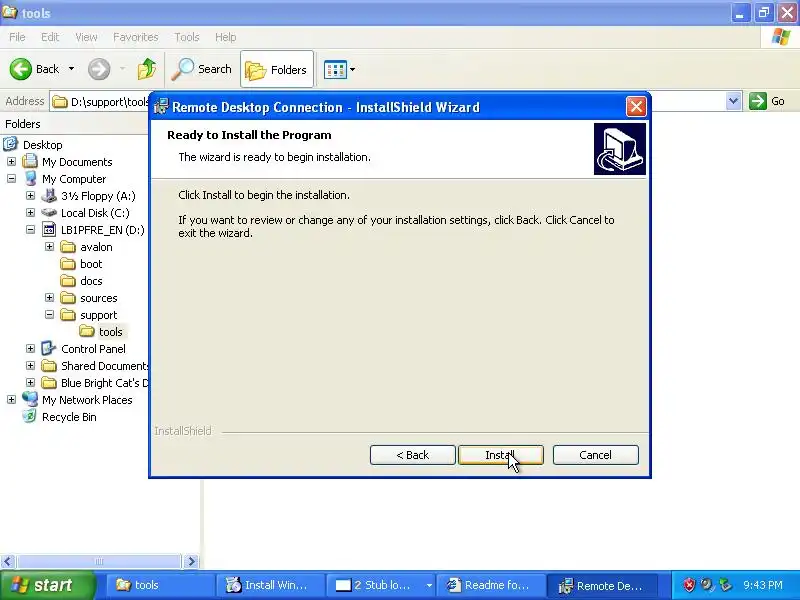Select the docs folder
The height and width of the screenshot is (600, 800).
coord(91,281)
